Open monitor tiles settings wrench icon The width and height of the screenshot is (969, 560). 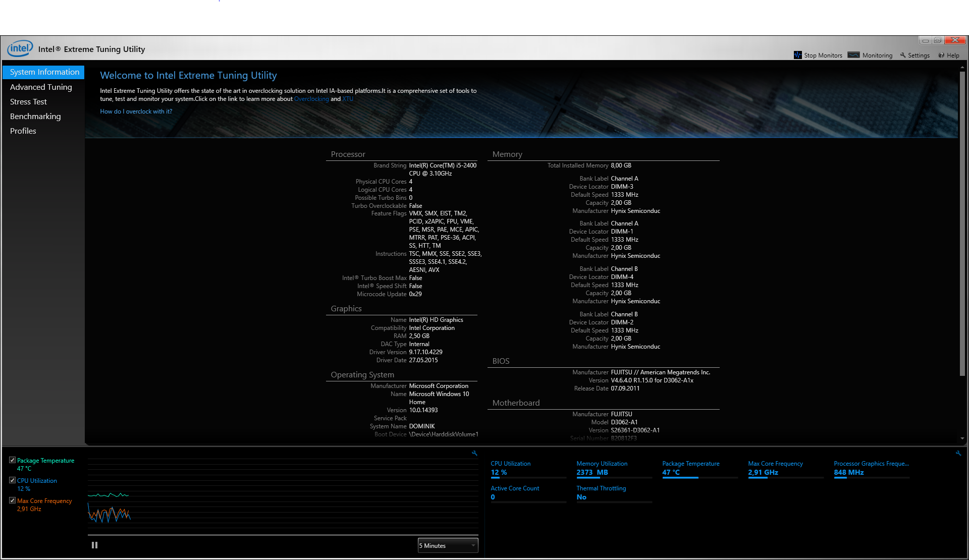958,453
